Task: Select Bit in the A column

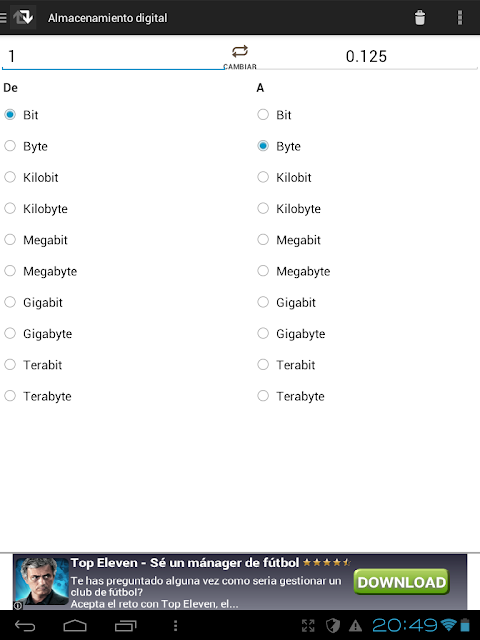Action: point(274,115)
